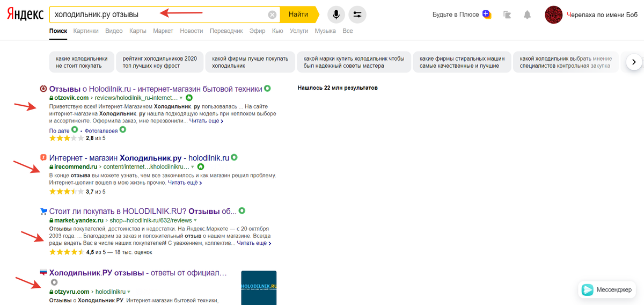Open "Холодильник.РУ отзывы" result title
644x305 pixels.
[138, 273]
